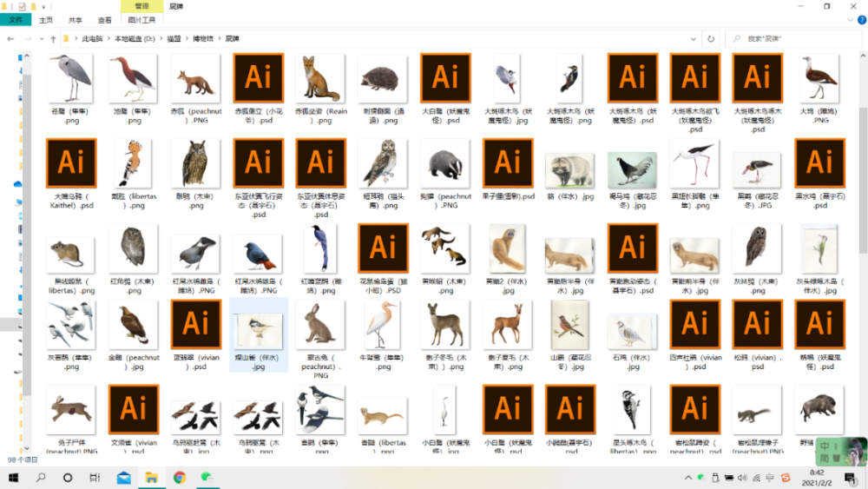
Task: Switch to the 查看 ribbon tab
Action: [104, 19]
